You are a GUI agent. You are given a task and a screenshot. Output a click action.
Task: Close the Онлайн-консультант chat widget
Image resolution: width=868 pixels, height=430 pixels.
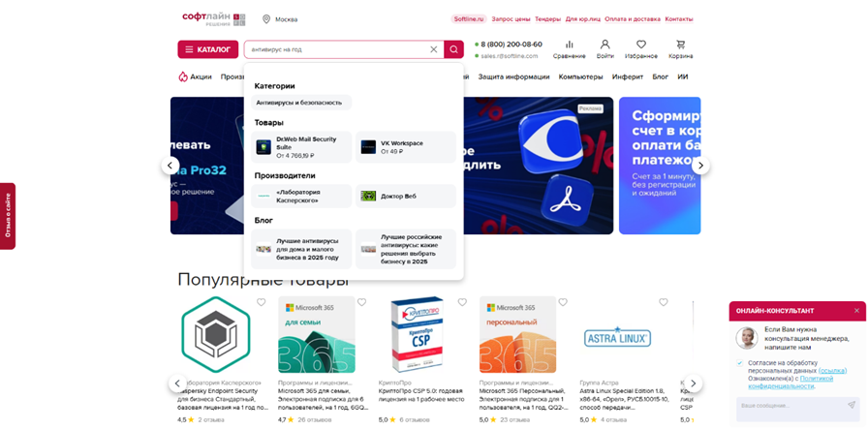(x=856, y=311)
